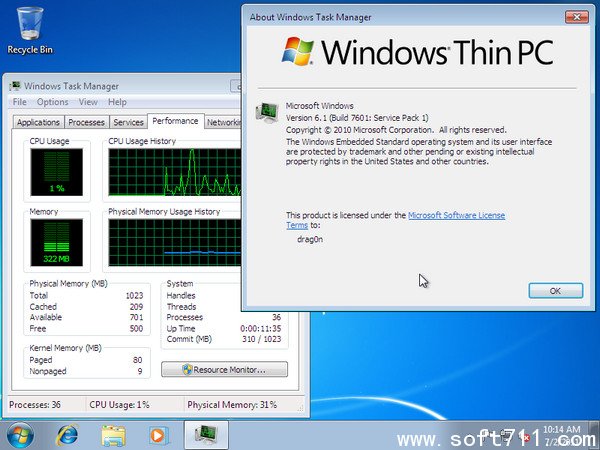Click the Windows flag logo in About dialog
Image resolution: width=600 pixels, height=450 pixels.
298,51
